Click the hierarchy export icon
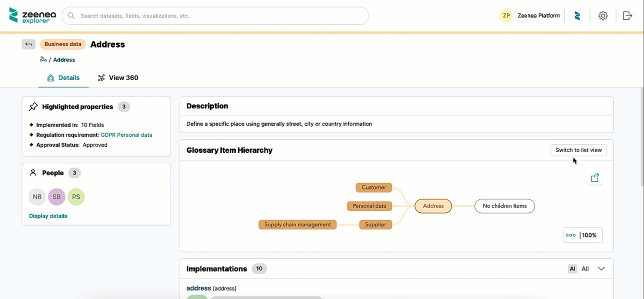Screen dimensions: 644x299 pyautogui.click(x=595, y=178)
